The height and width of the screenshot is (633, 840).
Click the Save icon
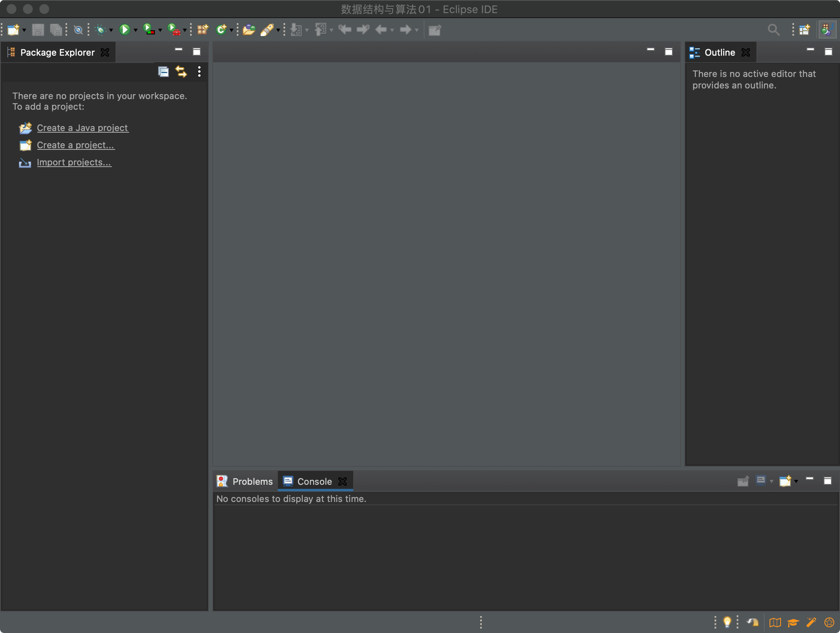[x=38, y=29]
